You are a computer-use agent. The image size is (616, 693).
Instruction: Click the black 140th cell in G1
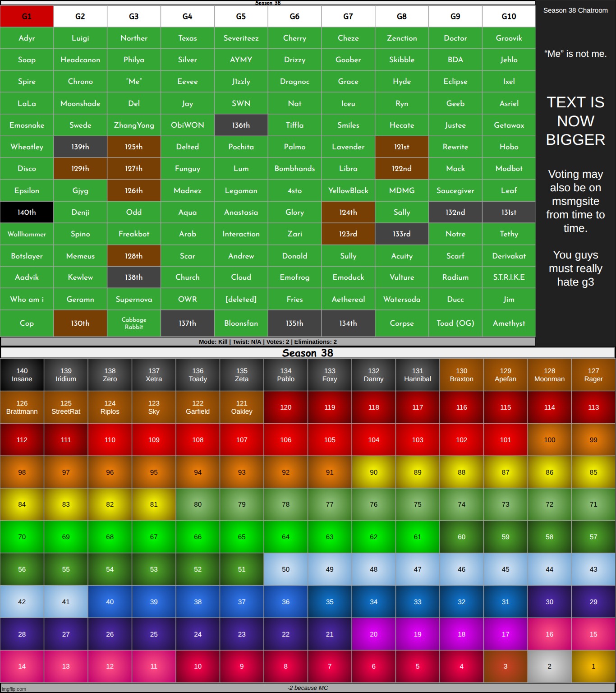(27, 212)
